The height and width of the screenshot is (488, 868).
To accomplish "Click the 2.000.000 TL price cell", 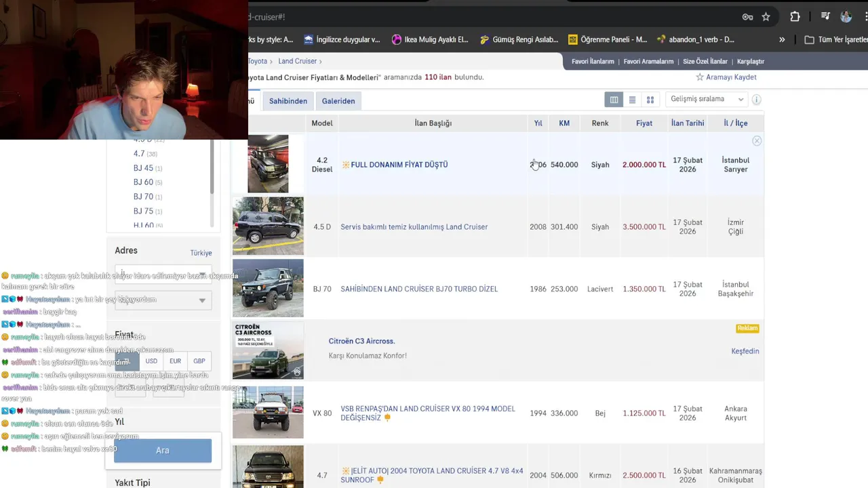I will (644, 165).
